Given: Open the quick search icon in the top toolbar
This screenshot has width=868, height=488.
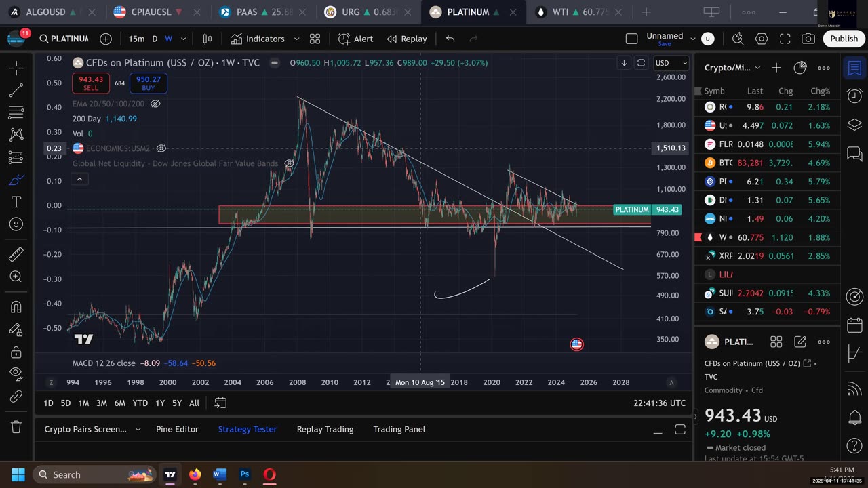Looking at the screenshot, I should [738, 39].
